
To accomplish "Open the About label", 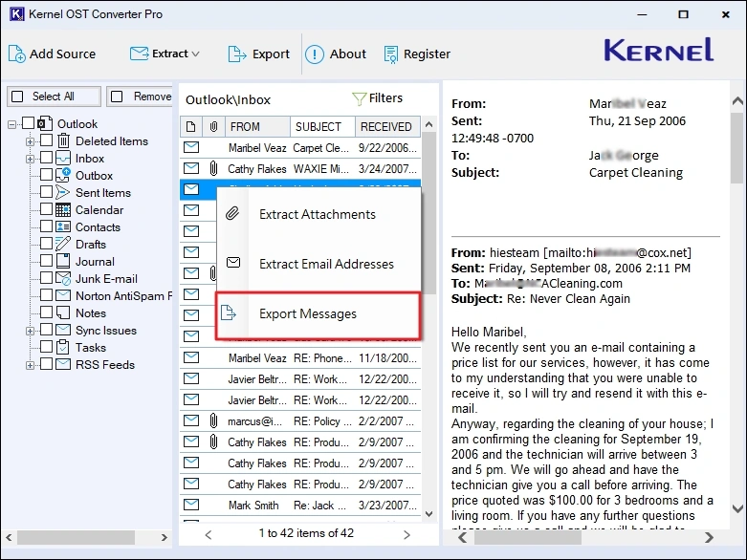I will click(348, 54).
